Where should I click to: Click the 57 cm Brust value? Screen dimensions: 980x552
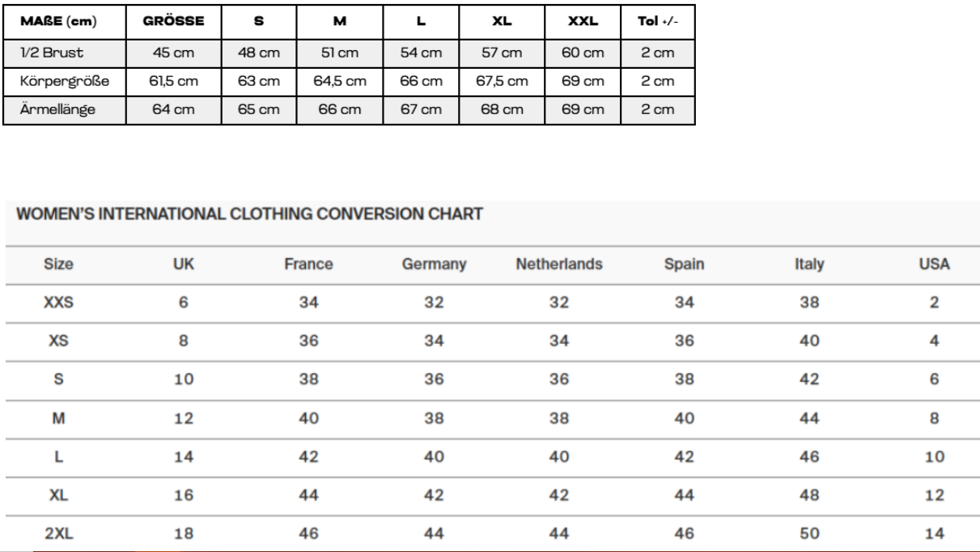503,53
